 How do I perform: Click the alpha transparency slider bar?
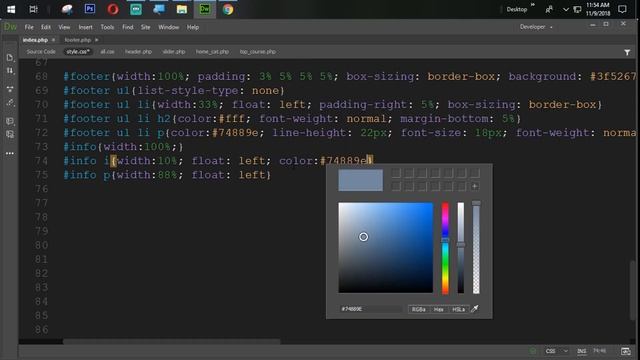[x=476, y=248]
